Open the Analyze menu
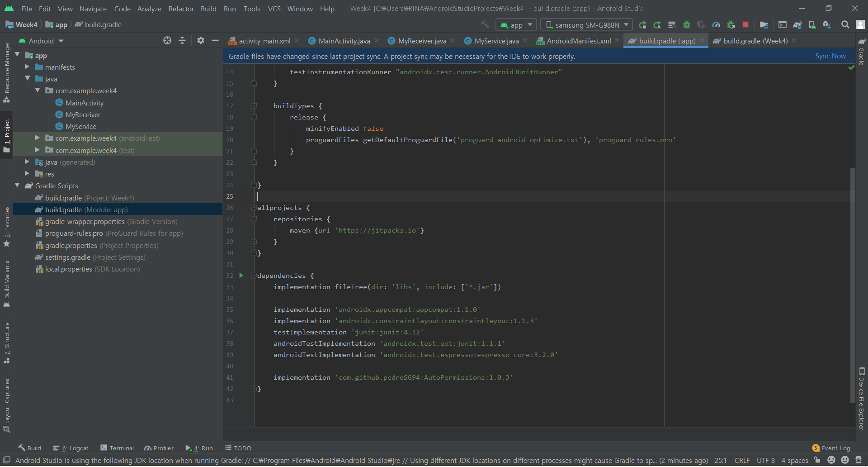This screenshot has height=467, width=868. tap(149, 9)
